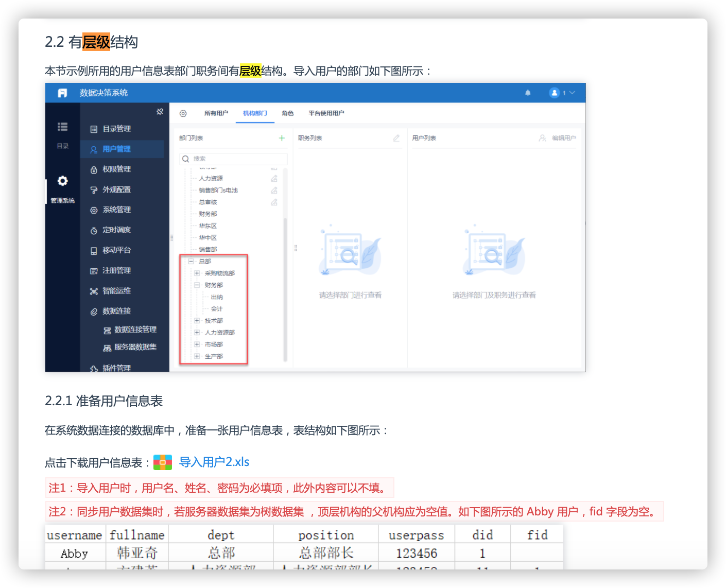Click the file icon before 导入用户2.xls
This screenshot has width=726, height=588.
(x=163, y=462)
